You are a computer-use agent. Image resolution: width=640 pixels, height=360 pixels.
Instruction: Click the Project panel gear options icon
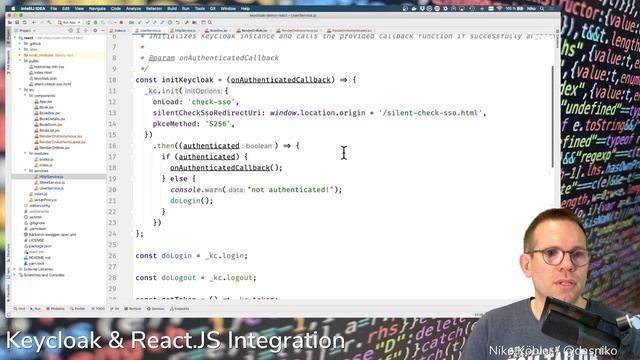point(95,31)
